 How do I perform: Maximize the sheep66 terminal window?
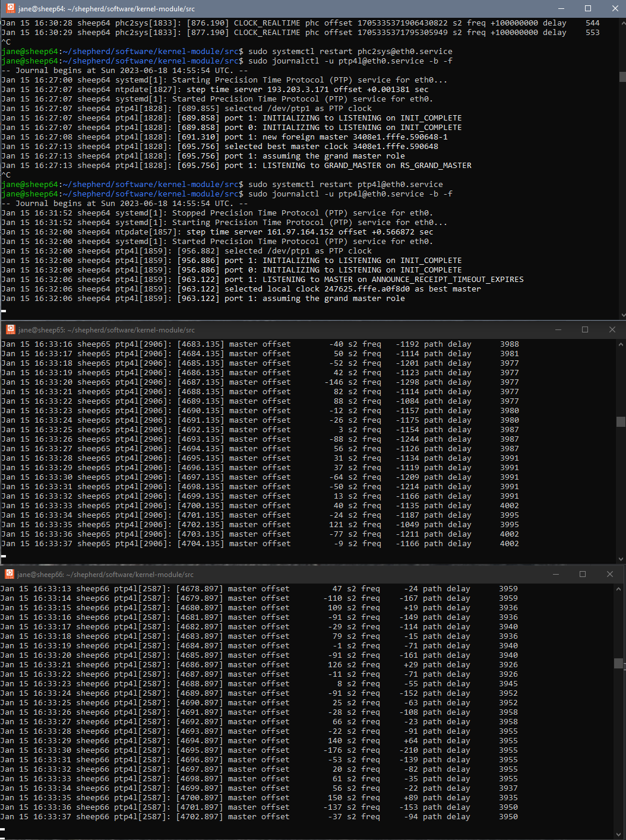[x=583, y=574]
